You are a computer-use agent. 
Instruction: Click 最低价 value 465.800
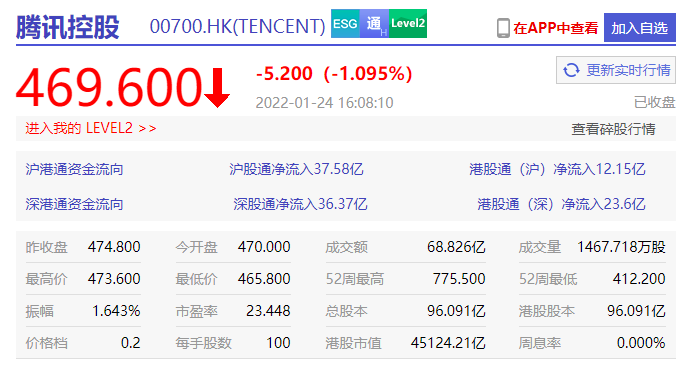pyautogui.click(x=264, y=279)
